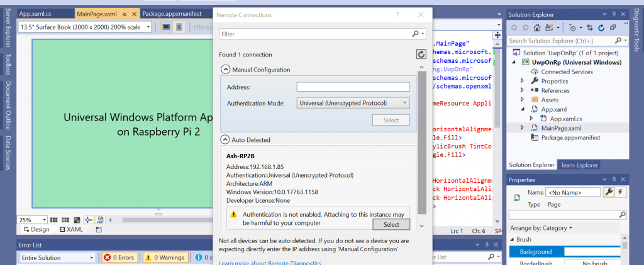Click Sync with Active Document icon
The height and width of the screenshot is (265, 644).
[590, 28]
